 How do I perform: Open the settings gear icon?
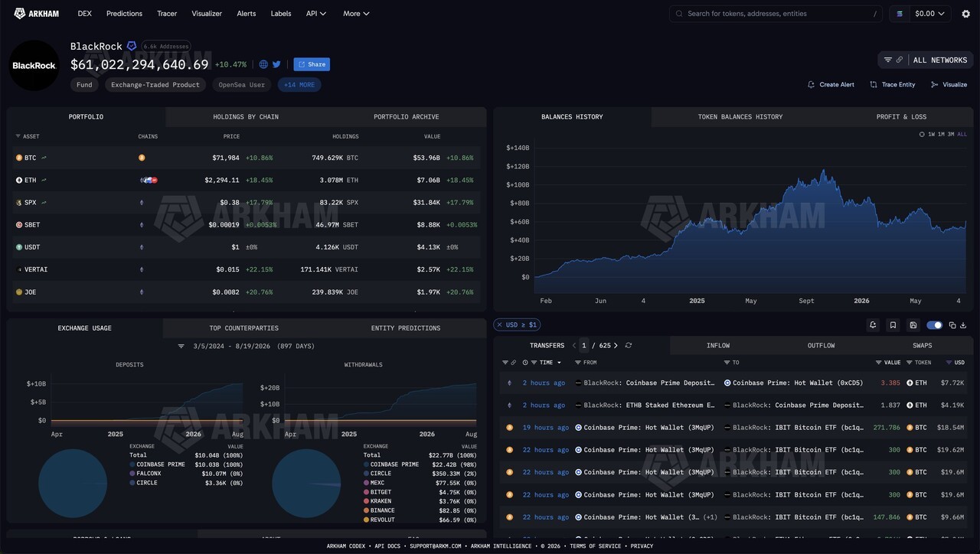point(965,14)
